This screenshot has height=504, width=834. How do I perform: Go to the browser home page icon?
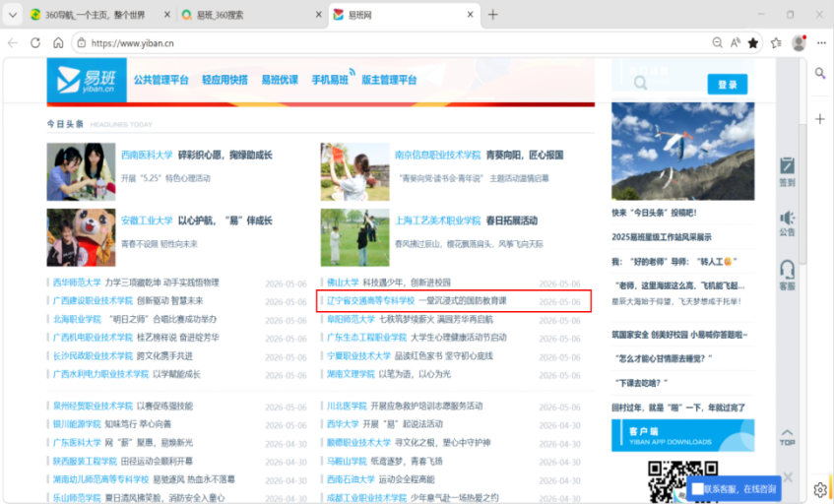pos(58,43)
